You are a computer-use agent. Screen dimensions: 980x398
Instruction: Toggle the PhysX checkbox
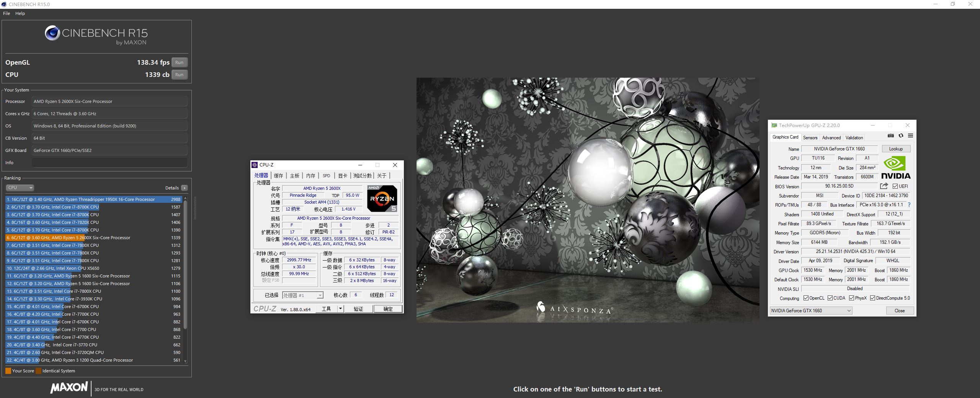pos(851,298)
